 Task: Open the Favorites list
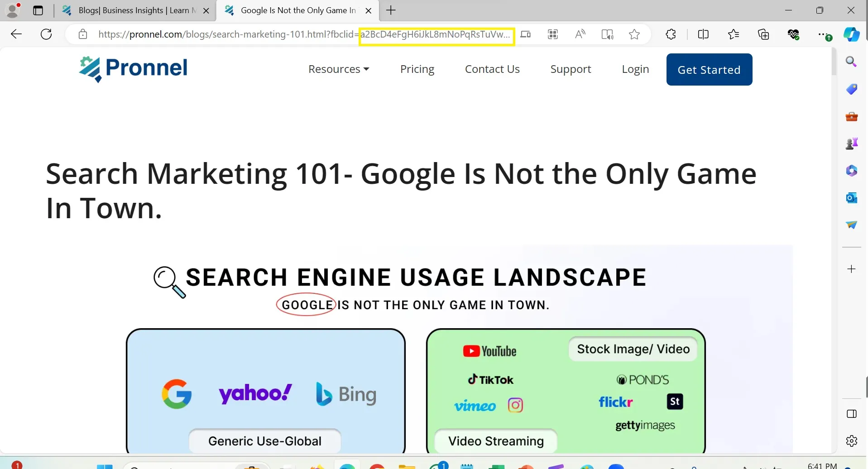734,34
